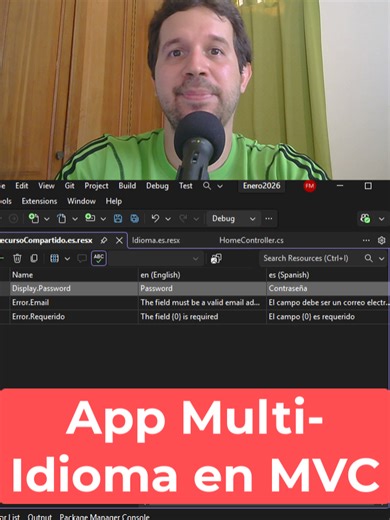Expand the Copilot dropdown arrow
390x520 pixels.
[x=382, y=219]
